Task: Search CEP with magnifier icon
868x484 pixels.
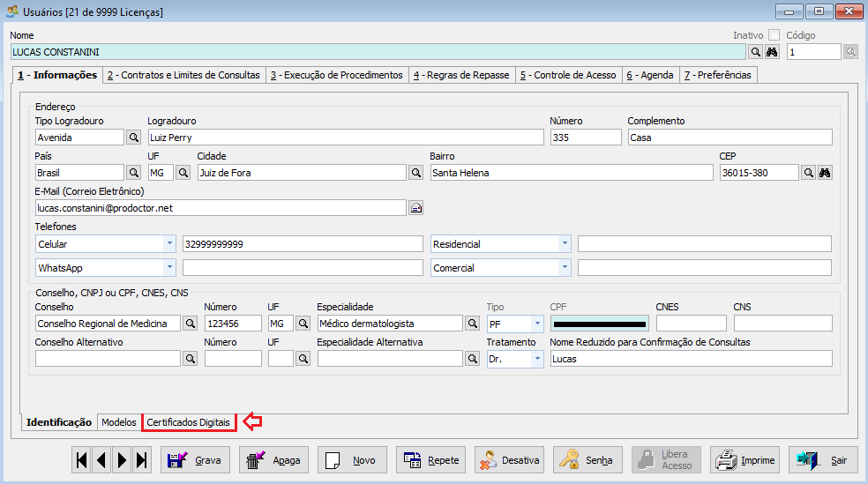Action: tap(808, 173)
